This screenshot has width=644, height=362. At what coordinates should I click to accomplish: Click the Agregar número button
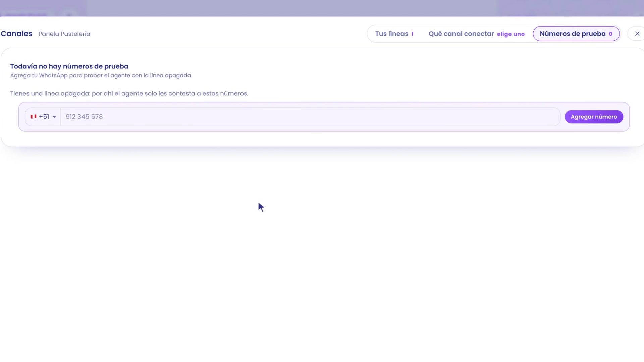coord(594,117)
